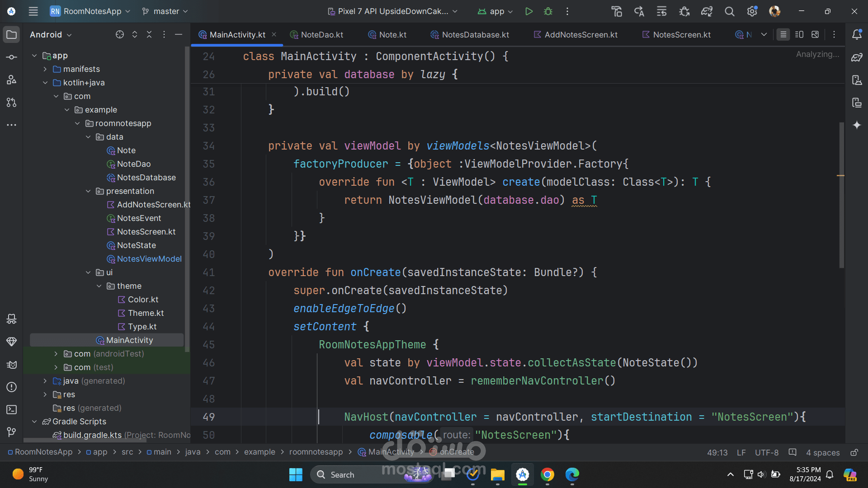Open the master branch dropdown
The width and height of the screenshot is (868, 488).
(x=165, y=11)
